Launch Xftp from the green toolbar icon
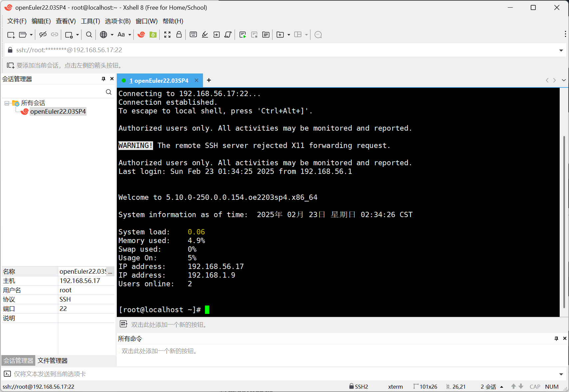This screenshot has height=392, width=569. click(153, 35)
